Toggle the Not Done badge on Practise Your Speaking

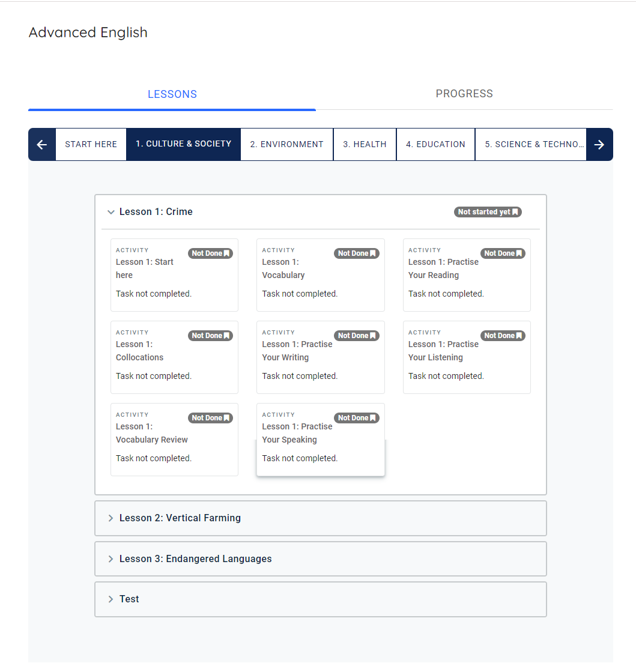point(356,417)
